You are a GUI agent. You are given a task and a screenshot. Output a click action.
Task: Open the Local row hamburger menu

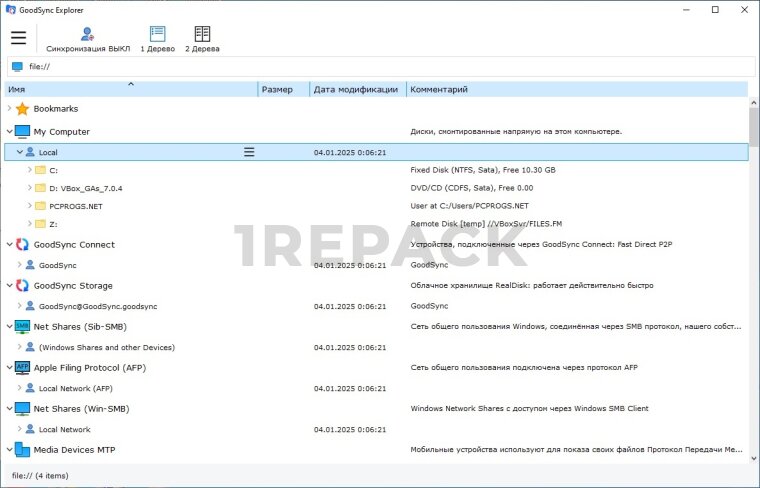(x=249, y=152)
